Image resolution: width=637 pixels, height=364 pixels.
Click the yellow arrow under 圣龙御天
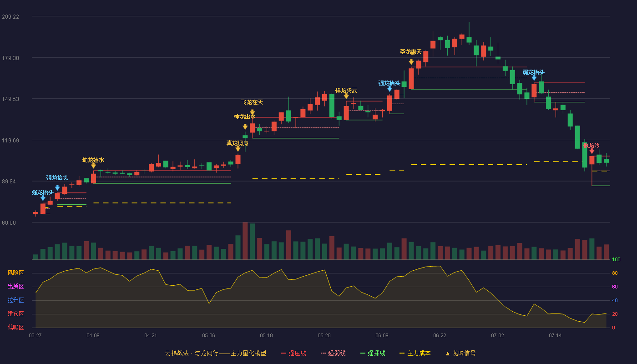[x=411, y=62]
